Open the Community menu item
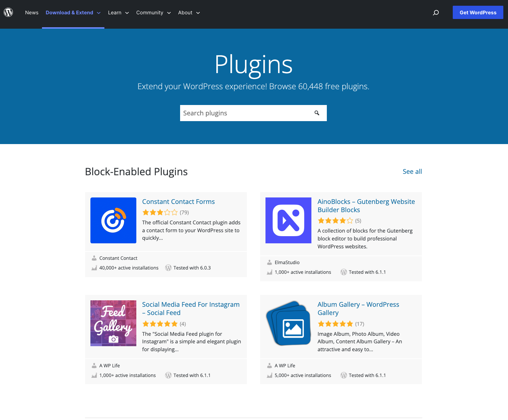 [x=150, y=13]
